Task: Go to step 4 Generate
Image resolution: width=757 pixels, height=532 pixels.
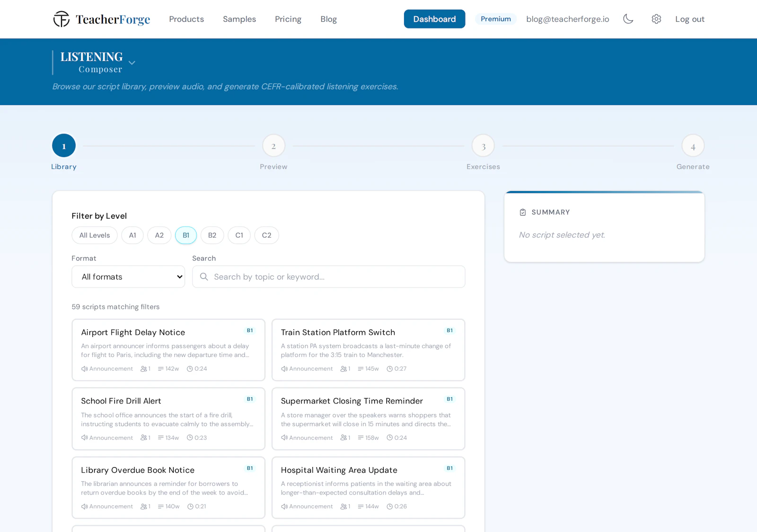Action: click(693, 146)
